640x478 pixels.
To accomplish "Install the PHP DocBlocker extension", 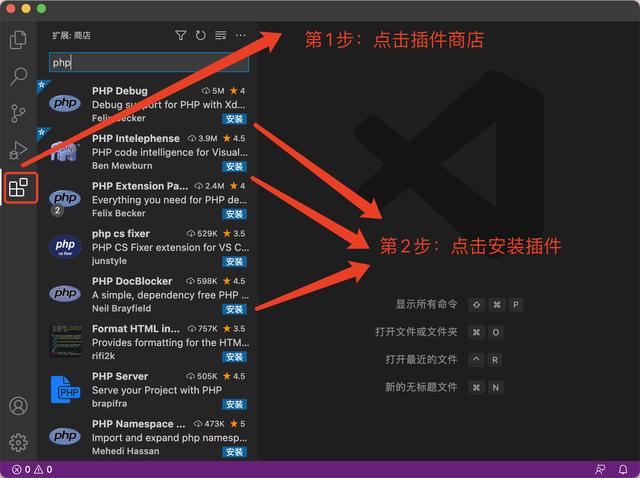I will (x=234, y=309).
